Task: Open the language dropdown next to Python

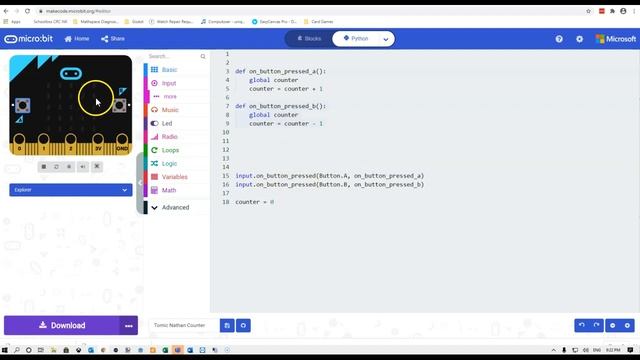Action: (386, 39)
